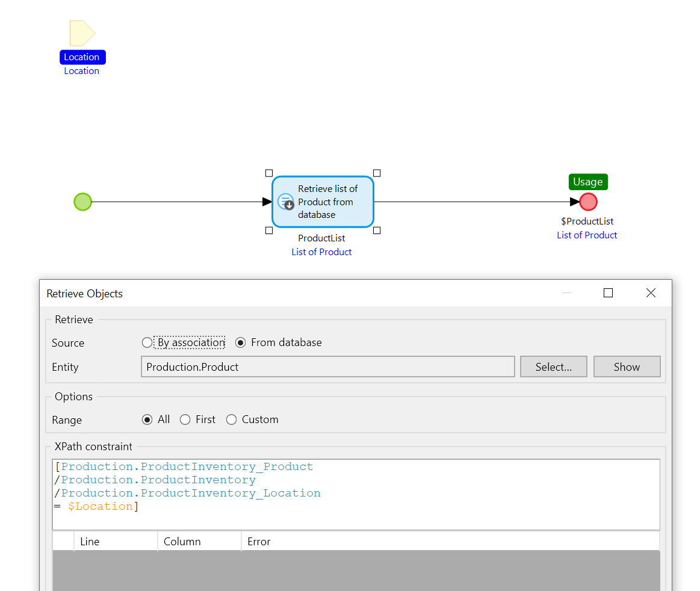The width and height of the screenshot is (700, 591).
Task: Click Location type link under parameter
Action: pos(82,71)
